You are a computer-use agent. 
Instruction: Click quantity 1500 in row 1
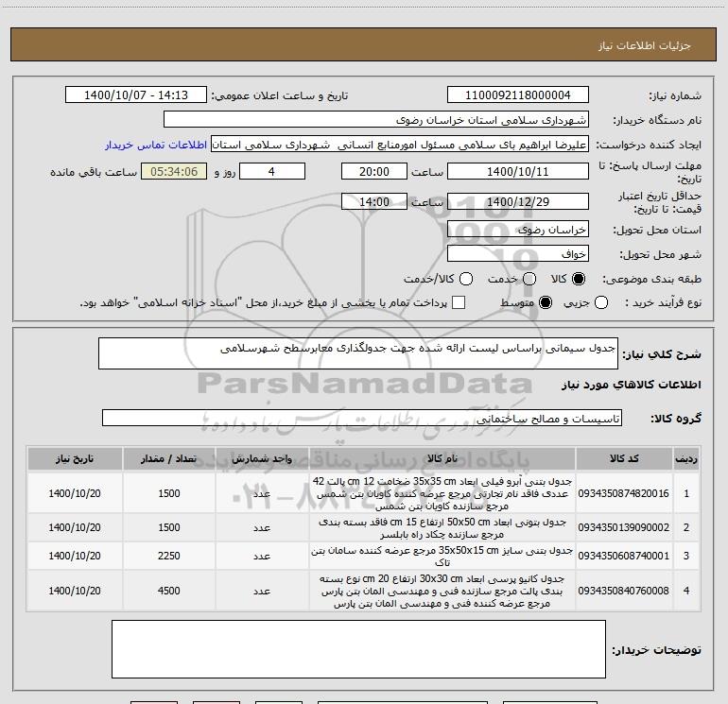[x=169, y=493]
